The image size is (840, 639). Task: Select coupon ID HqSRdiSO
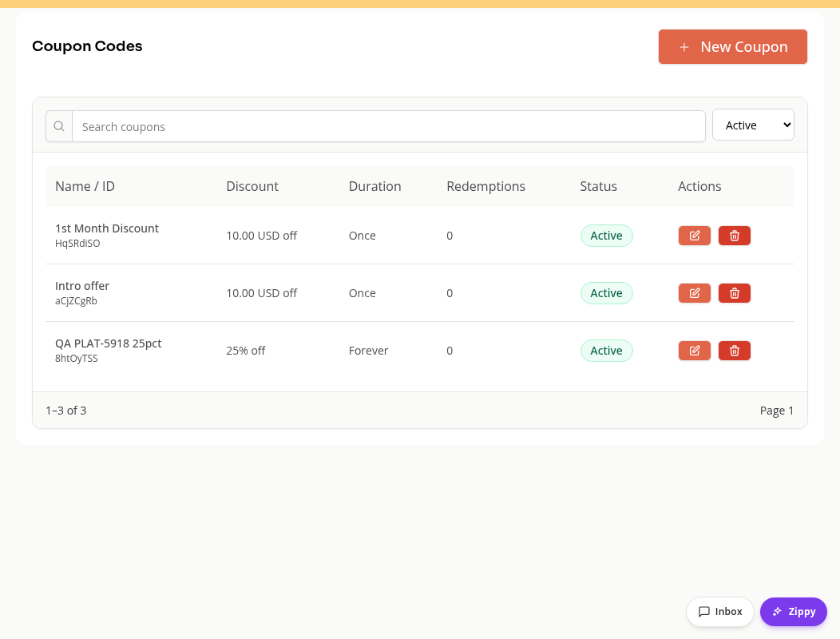(x=77, y=244)
